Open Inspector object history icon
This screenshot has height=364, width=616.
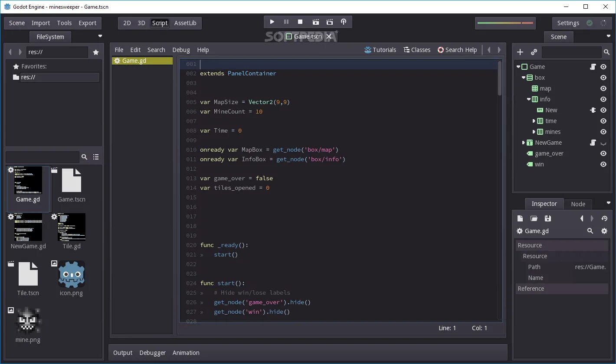pos(604,218)
